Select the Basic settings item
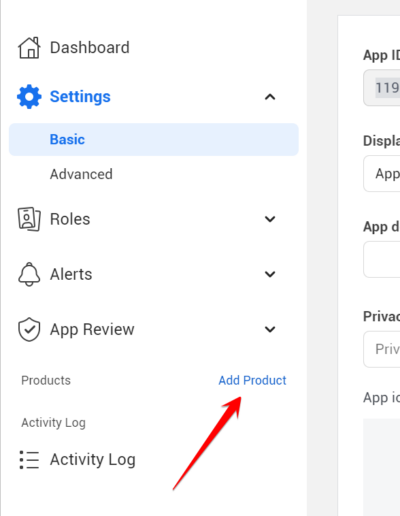This screenshot has width=400, height=516. [154, 139]
